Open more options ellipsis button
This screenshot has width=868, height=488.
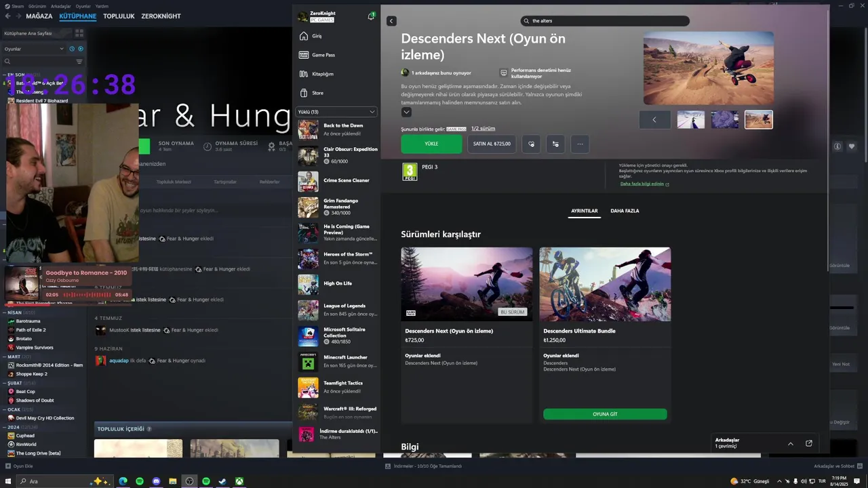pyautogui.click(x=580, y=144)
